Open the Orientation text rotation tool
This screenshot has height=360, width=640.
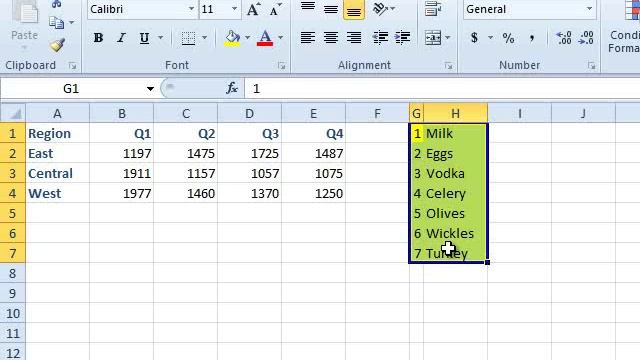(x=384, y=9)
